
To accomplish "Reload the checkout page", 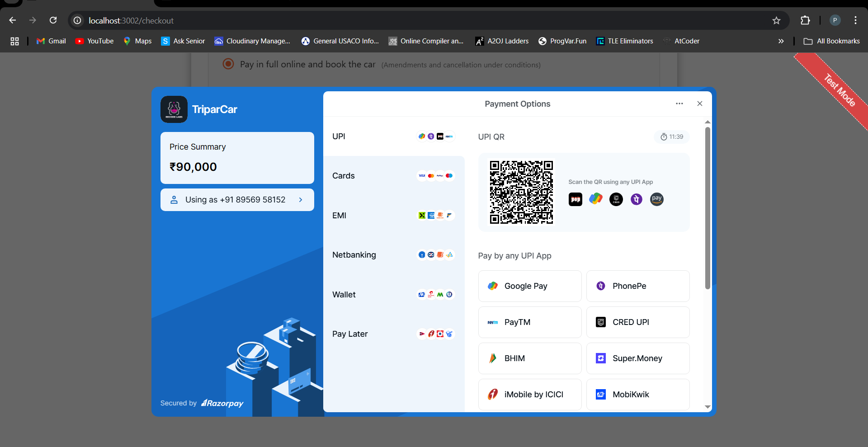I will coord(53,20).
